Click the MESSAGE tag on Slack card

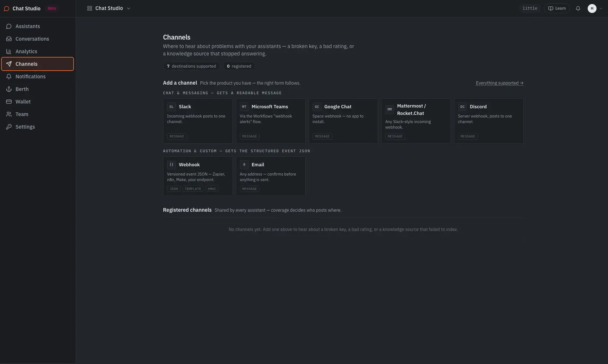pyautogui.click(x=177, y=136)
